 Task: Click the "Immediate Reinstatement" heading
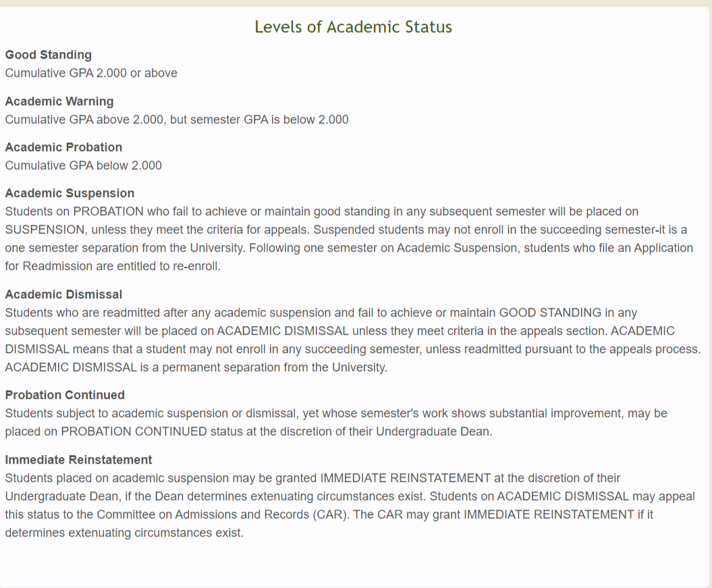point(78,460)
